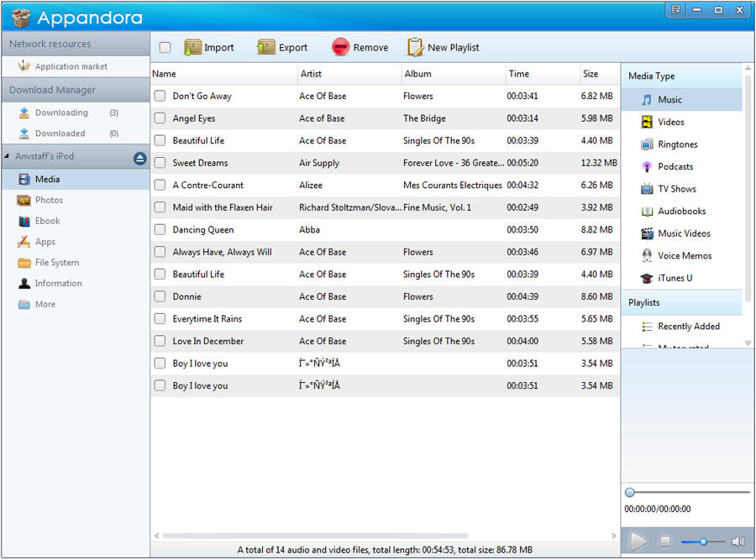Screen dimensions: 756x560
Task: Sort the list by Name column
Action: (223, 74)
